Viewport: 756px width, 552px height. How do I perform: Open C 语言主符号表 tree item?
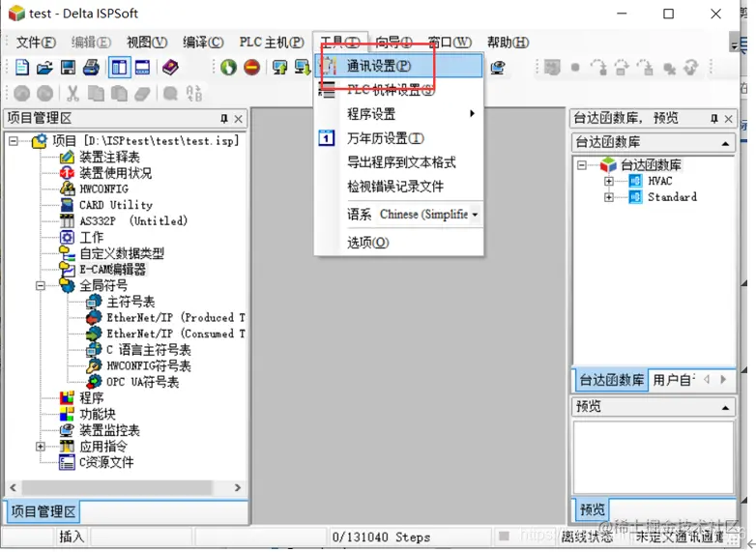point(149,350)
